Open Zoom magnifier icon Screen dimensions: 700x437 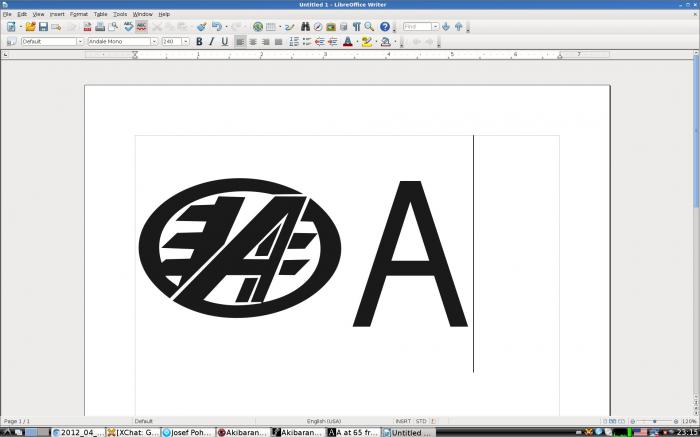coord(369,27)
